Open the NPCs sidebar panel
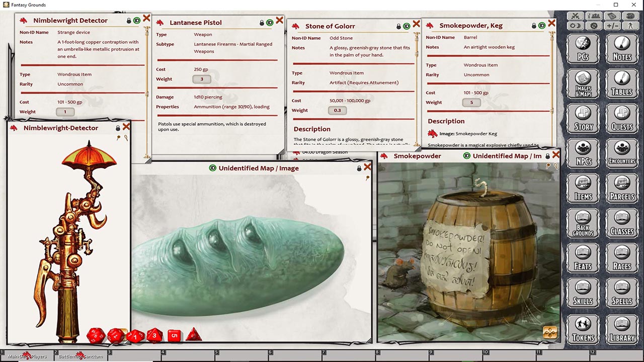This screenshot has height=362, width=644. 583,153
